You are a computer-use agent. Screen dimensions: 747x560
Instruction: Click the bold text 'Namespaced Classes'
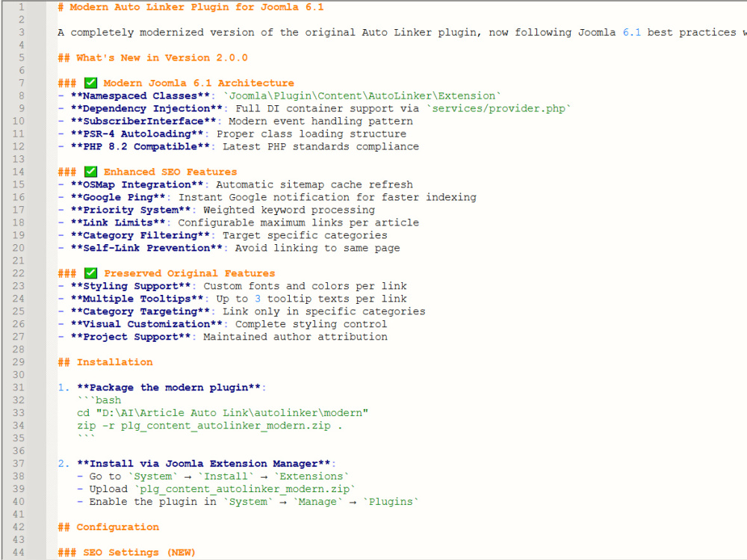(x=140, y=96)
